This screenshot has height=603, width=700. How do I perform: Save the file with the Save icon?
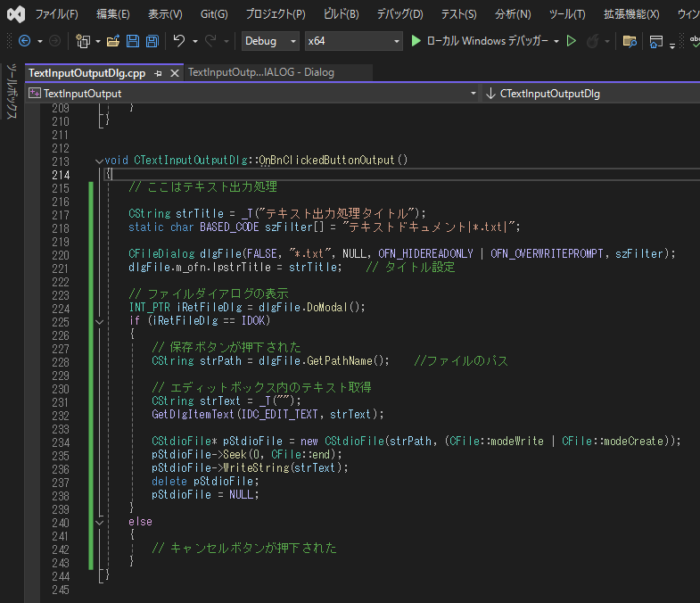tap(132, 41)
